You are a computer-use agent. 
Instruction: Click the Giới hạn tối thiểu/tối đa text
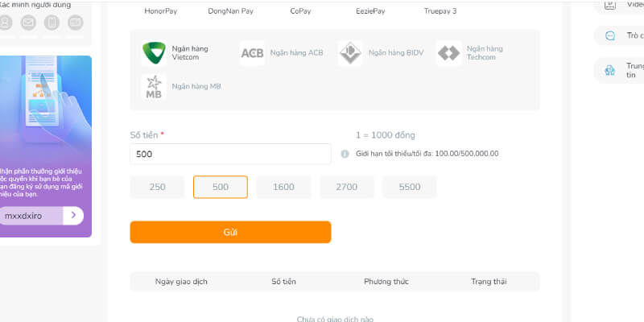pyautogui.click(x=427, y=154)
